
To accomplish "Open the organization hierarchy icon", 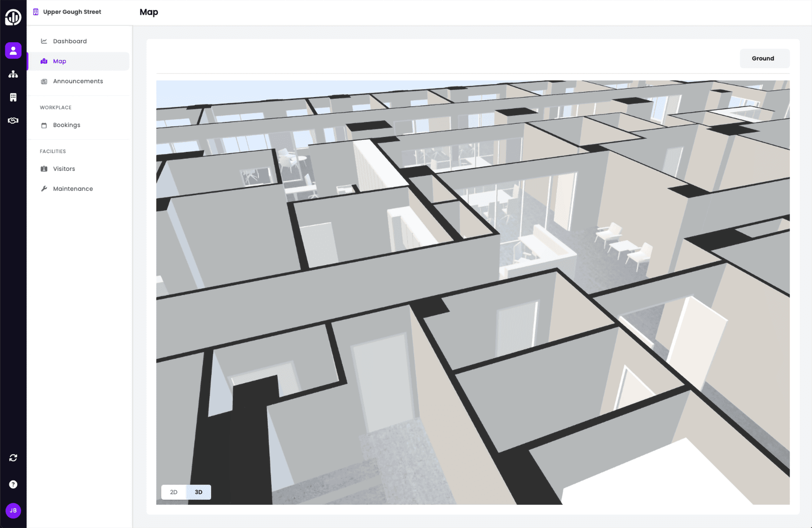I will pyautogui.click(x=13, y=74).
